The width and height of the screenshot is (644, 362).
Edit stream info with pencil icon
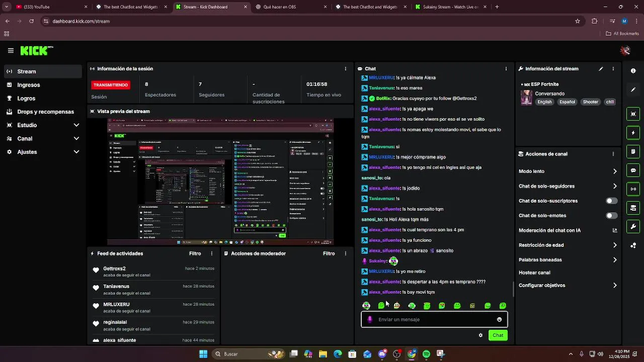coord(601,69)
